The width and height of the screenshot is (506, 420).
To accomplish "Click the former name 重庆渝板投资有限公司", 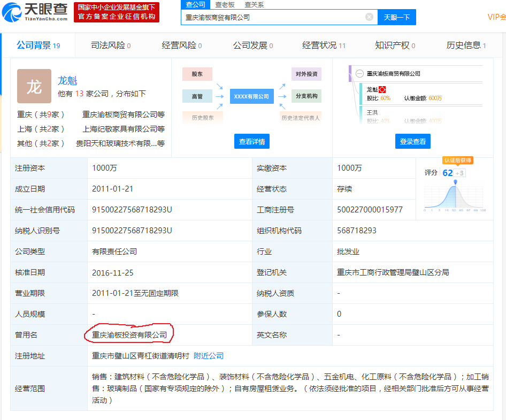I will [129, 335].
